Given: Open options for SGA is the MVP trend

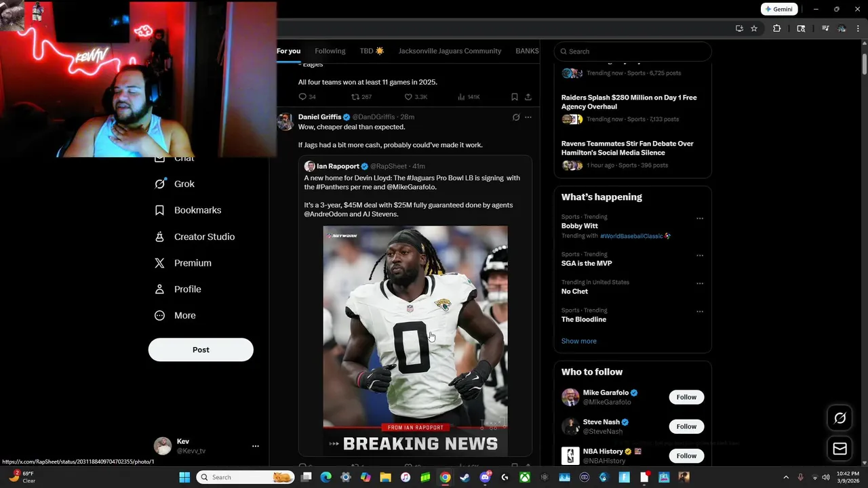Looking at the screenshot, I should (700, 256).
